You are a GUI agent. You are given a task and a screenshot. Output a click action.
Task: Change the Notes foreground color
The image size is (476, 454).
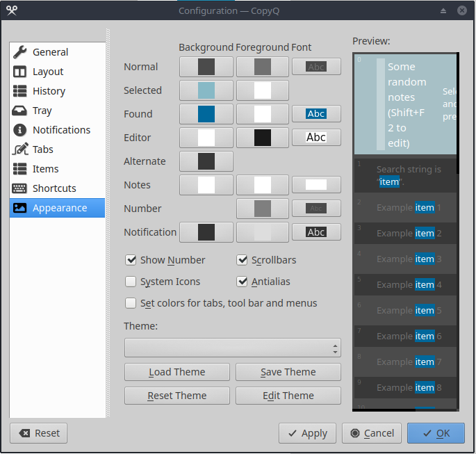coord(262,185)
